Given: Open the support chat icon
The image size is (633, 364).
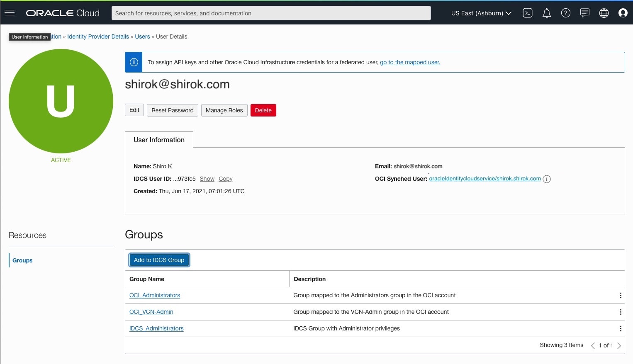Looking at the screenshot, I should click(585, 13).
